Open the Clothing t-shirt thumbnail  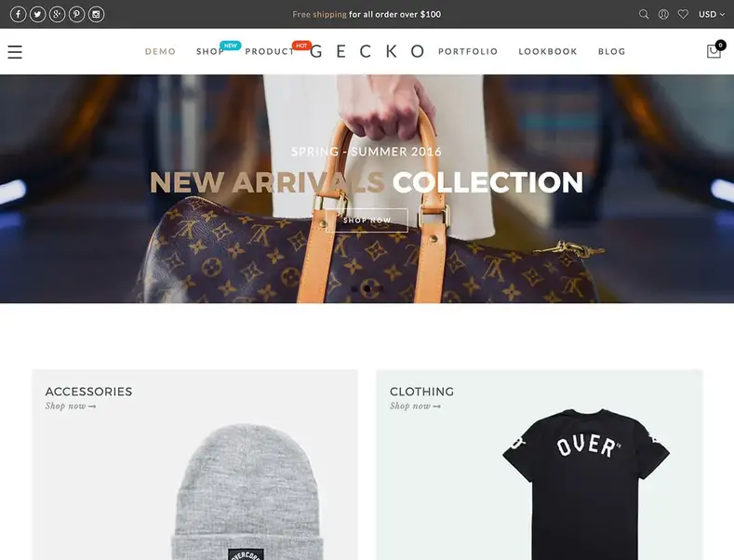586,485
